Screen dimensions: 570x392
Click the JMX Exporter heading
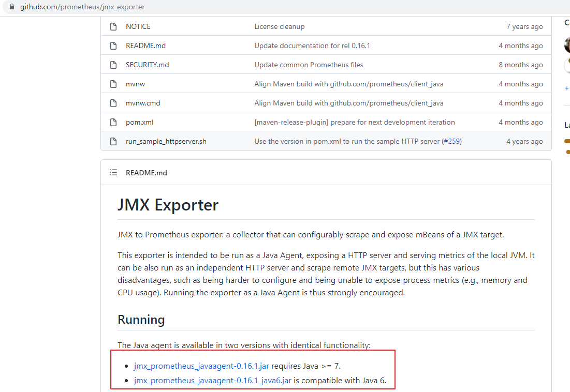[168, 205]
